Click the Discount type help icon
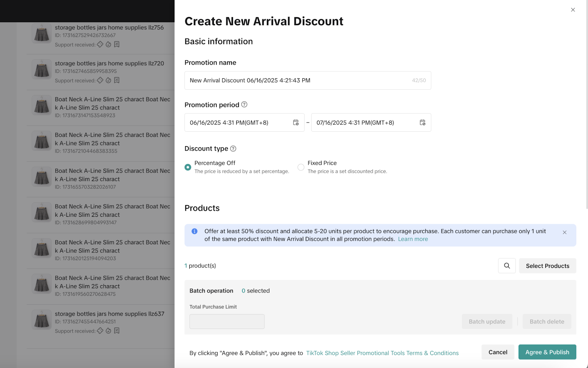This screenshot has width=588, height=368. (233, 149)
